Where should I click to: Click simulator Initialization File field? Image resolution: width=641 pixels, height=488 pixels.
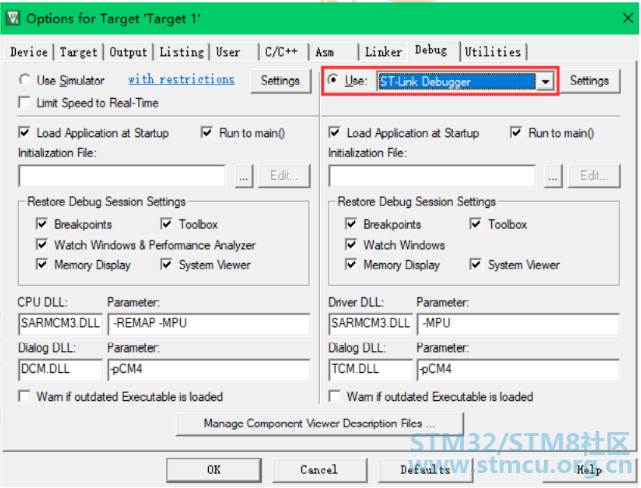tap(122, 176)
